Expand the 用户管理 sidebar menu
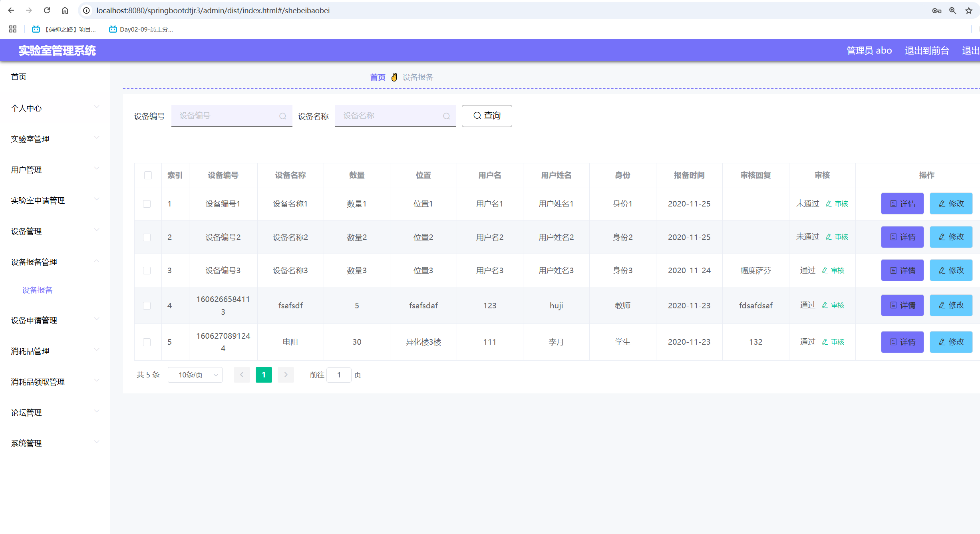980x534 pixels. tap(55, 170)
